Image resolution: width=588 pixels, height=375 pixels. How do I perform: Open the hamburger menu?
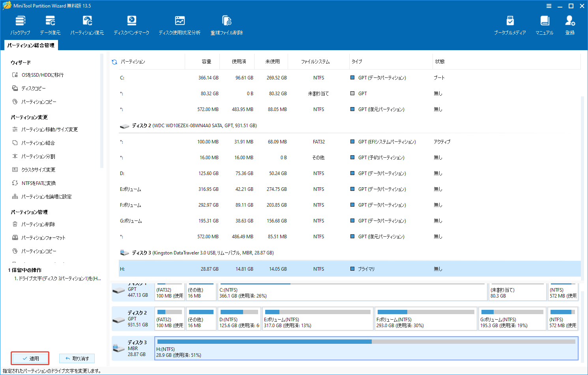pos(549,6)
